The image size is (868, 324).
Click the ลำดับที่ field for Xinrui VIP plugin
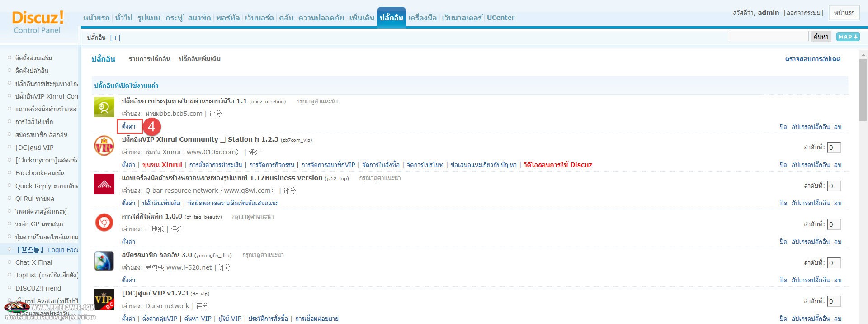[x=834, y=148]
